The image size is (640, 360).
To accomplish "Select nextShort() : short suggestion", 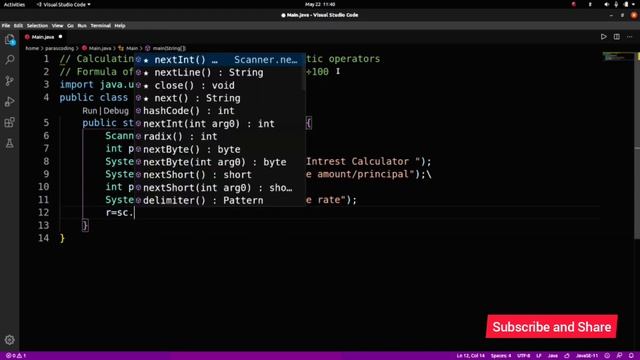I will pos(220,175).
